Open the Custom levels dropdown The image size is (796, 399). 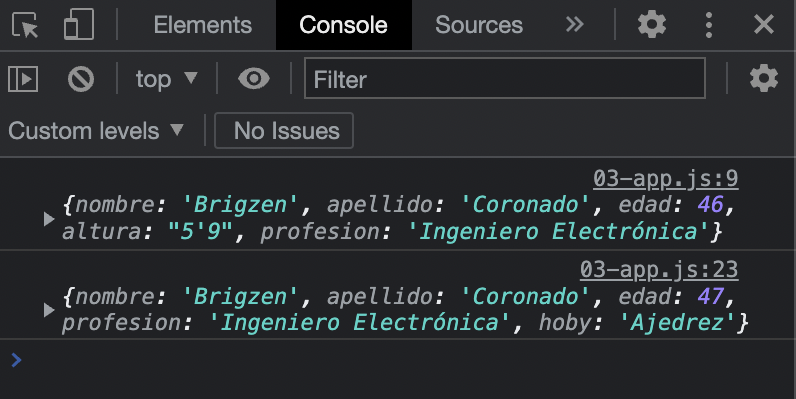pos(95,131)
